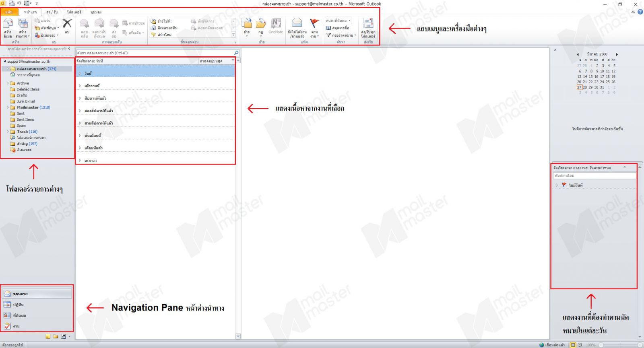
Task: Click the Ignore (ละเว้น) icon
Action: coord(37,21)
